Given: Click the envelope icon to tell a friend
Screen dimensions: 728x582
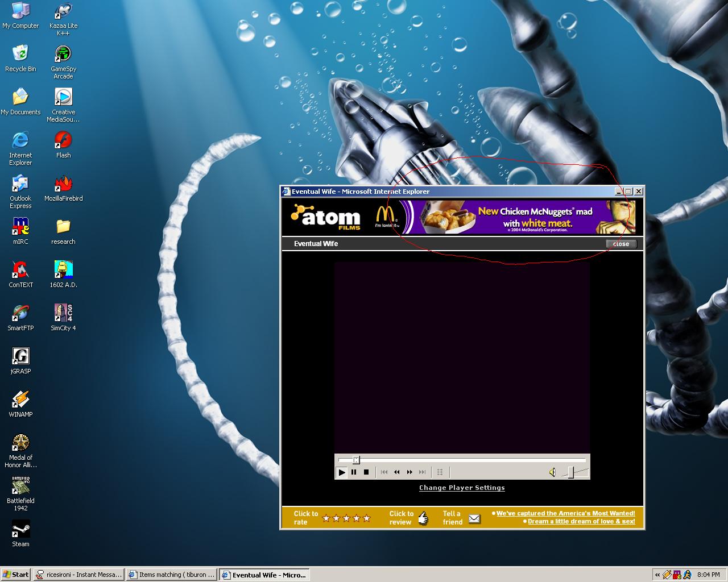Looking at the screenshot, I should [474, 518].
